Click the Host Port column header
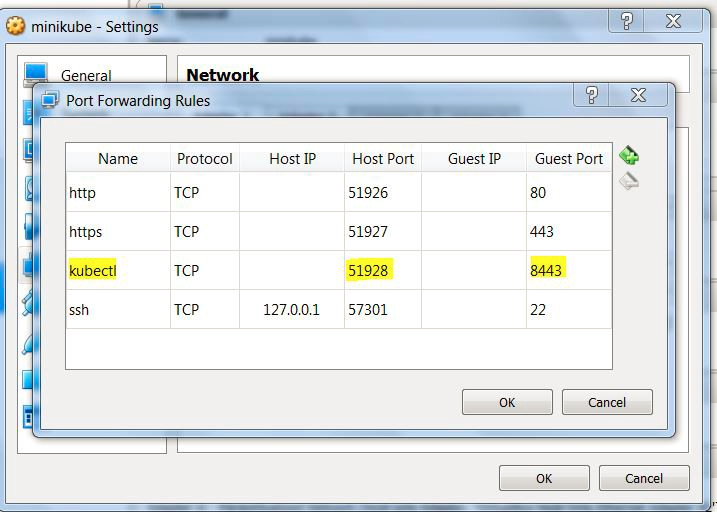The height and width of the screenshot is (512, 717). 383,159
